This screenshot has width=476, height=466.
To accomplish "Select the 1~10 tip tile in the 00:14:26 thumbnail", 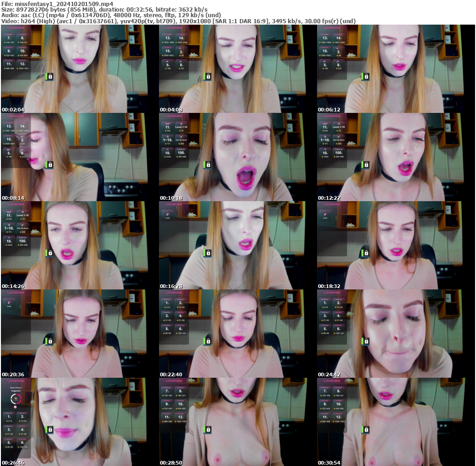I will [x=9, y=228].
